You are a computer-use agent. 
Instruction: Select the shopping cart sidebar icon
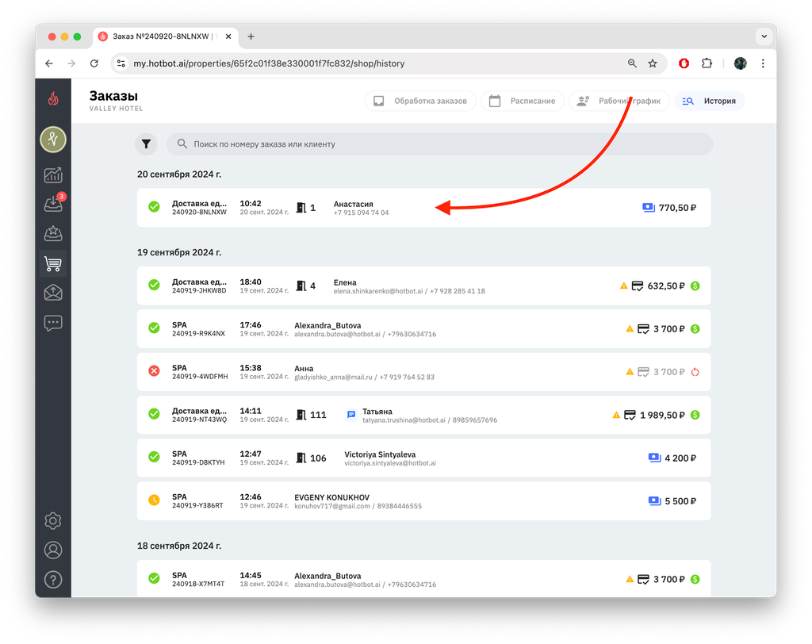(53, 263)
